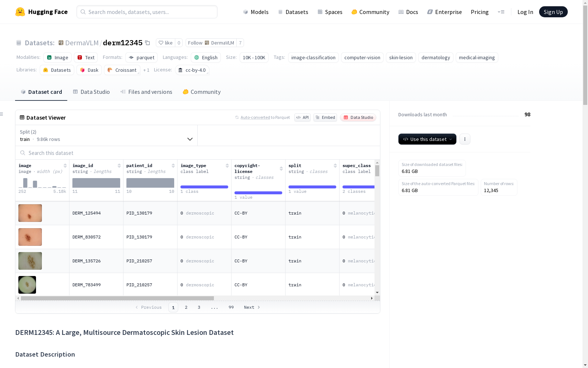Open Enterprise in the top navigation
This screenshot has height=368, width=588.
pos(444,12)
